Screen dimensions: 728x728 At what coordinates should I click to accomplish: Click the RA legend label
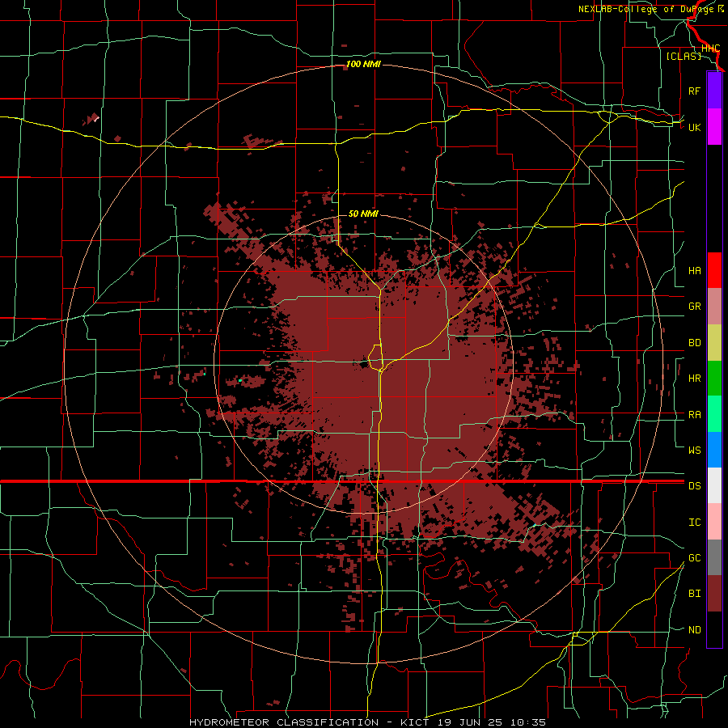[x=694, y=415]
